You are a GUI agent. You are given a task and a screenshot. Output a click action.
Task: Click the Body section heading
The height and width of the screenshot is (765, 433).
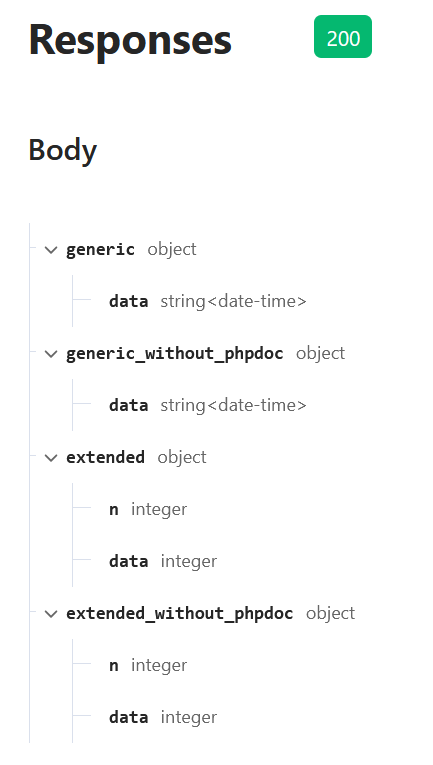(x=63, y=150)
